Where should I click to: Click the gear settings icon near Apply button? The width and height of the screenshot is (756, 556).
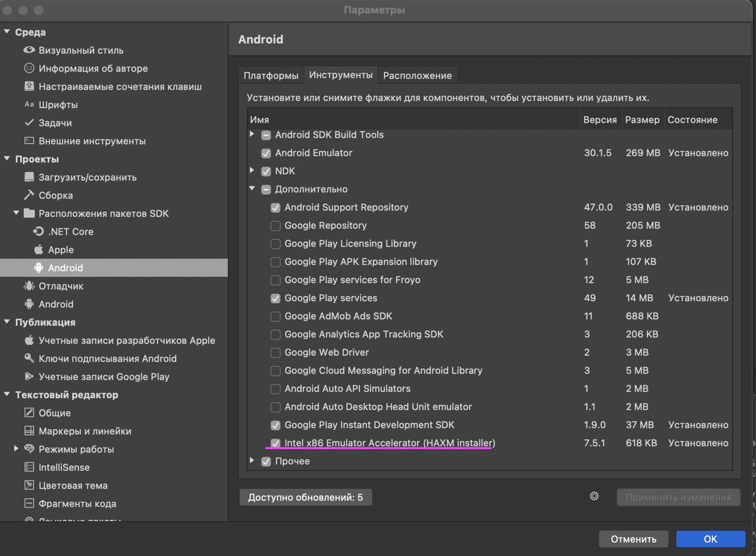click(594, 496)
